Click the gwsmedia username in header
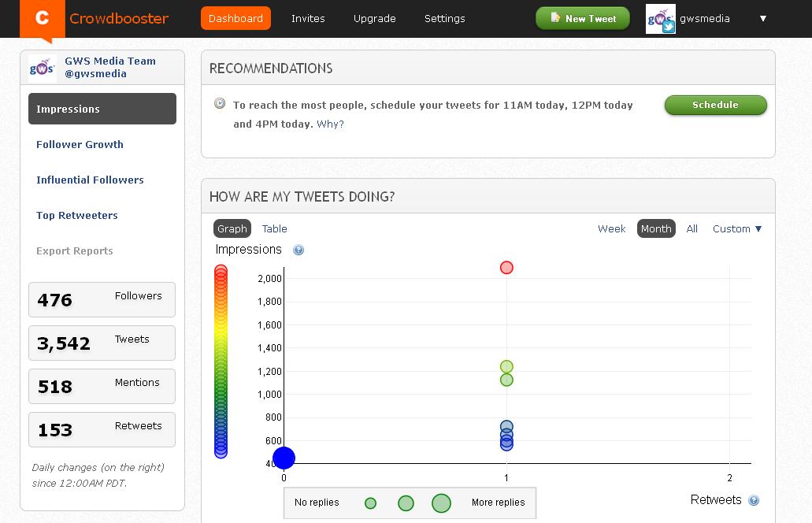 coord(705,19)
